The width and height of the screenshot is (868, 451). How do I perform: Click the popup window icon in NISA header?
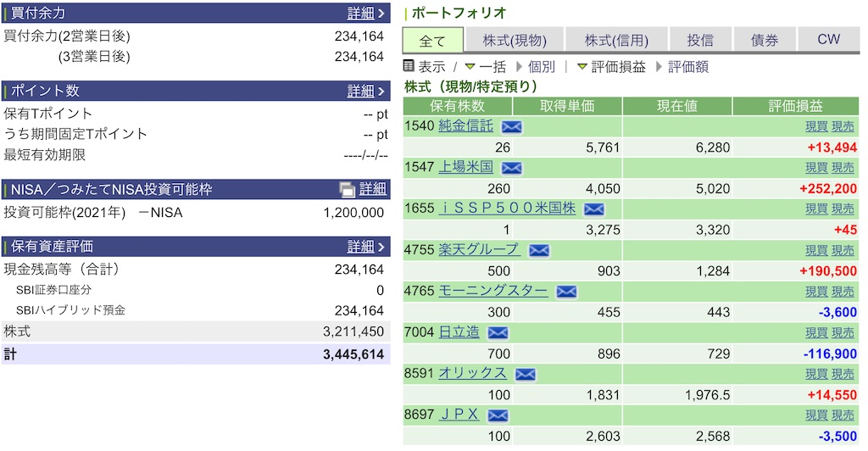tap(347, 190)
